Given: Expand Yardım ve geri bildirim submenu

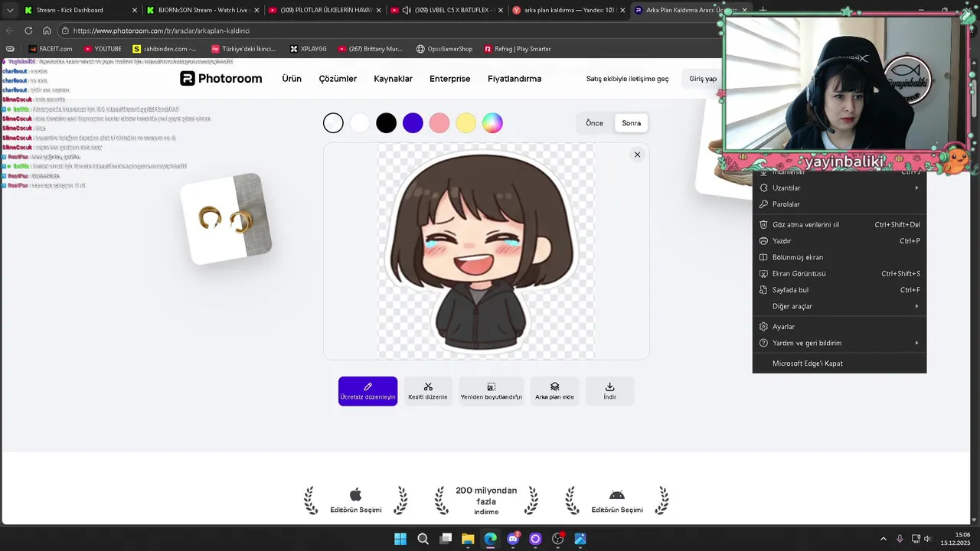Looking at the screenshot, I should (x=839, y=343).
